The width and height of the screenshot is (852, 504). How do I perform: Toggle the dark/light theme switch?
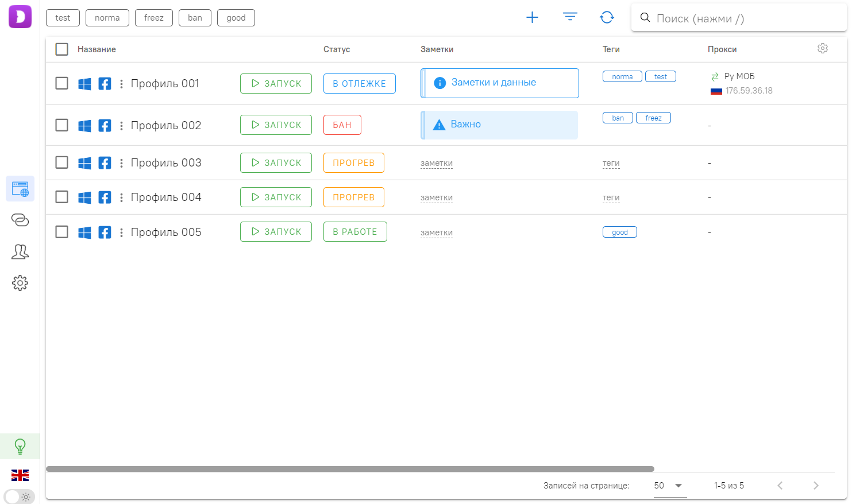[19, 497]
